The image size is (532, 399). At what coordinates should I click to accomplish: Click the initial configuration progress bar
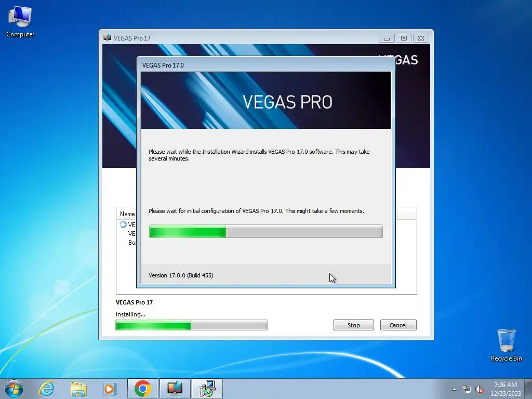265,231
